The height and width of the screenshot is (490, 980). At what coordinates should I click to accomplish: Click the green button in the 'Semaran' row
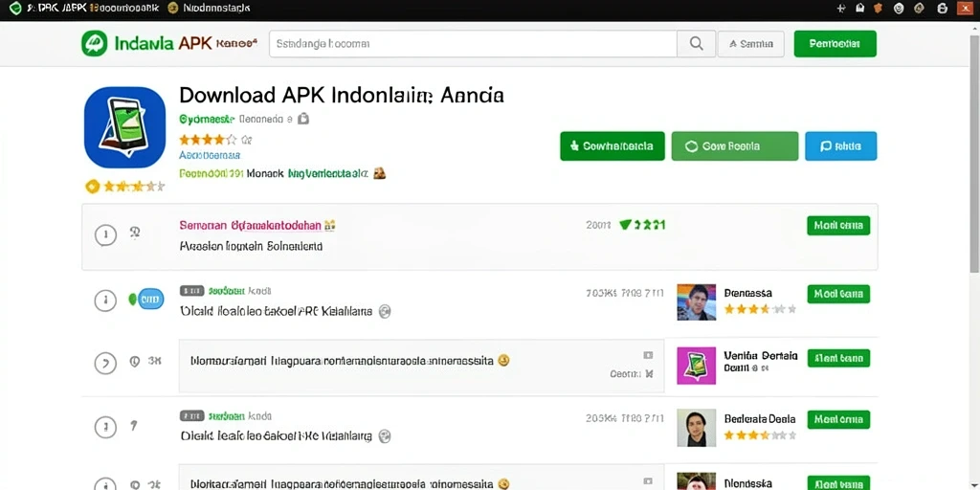tap(838, 226)
